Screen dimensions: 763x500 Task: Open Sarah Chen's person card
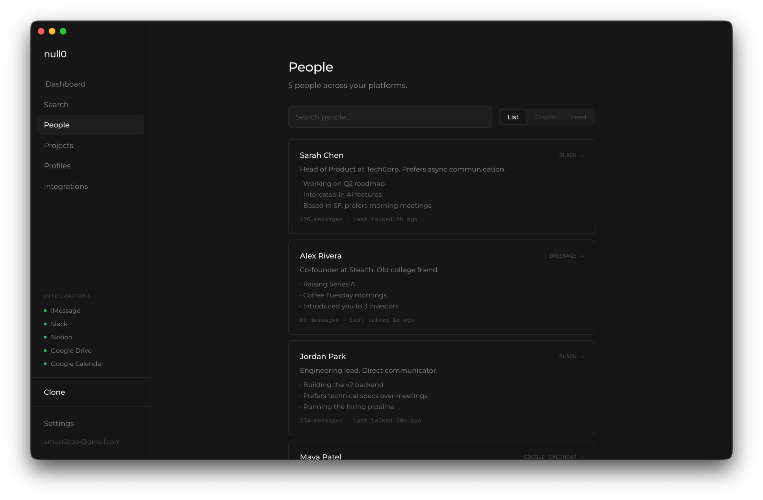[441, 187]
